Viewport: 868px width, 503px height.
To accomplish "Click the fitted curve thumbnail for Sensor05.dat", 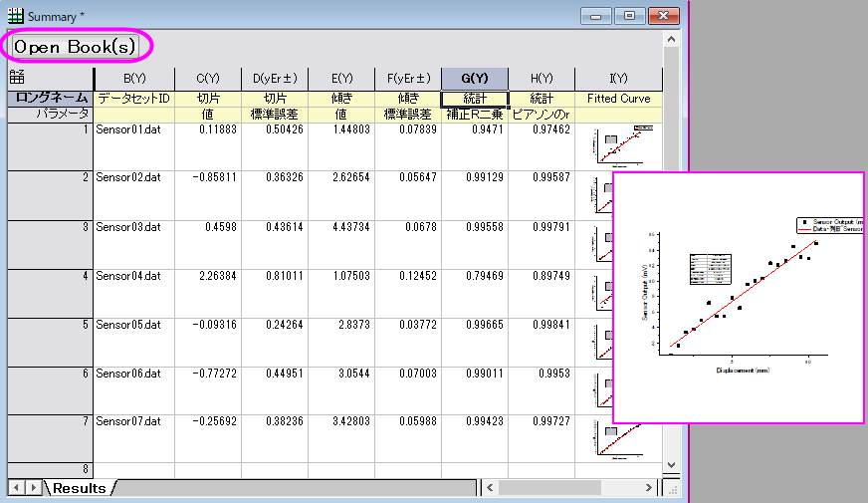I will (x=603, y=342).
